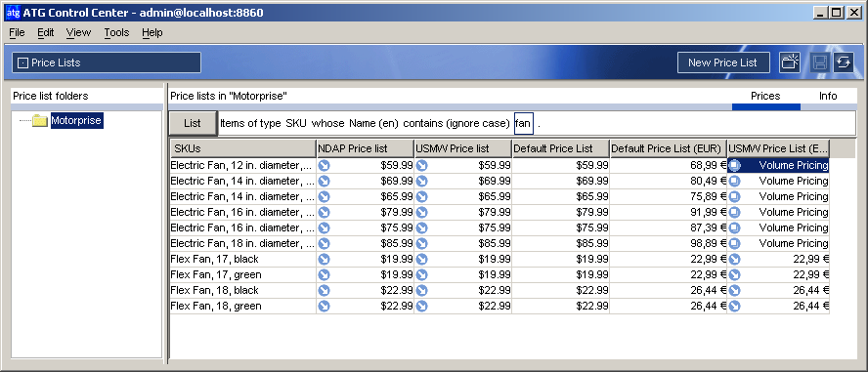
Task: Select the Flex Fan, 18, green SKU name
Action: pyautogui.click(x=216, y=306)
